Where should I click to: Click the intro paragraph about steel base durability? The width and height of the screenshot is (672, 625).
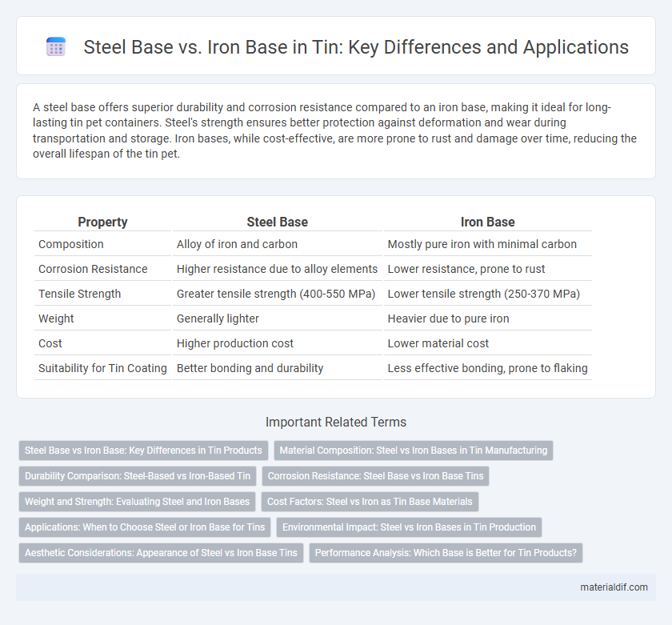pyautogui.click(x=334, y=130)
